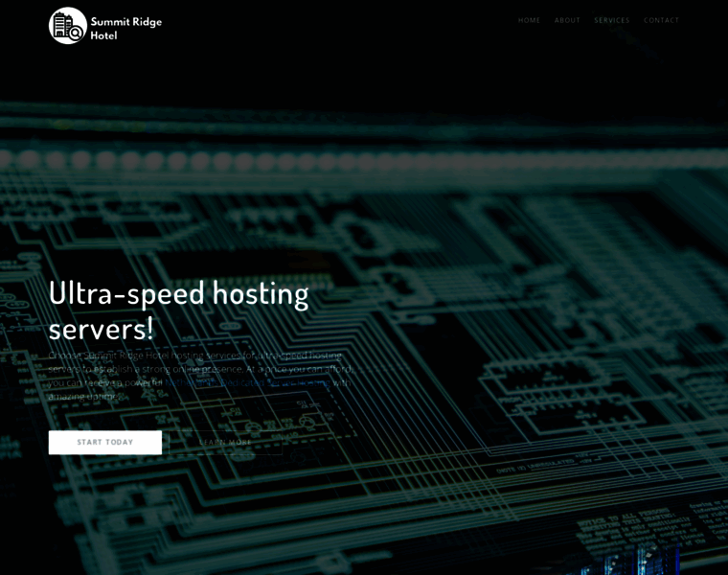The width and height of the screenshot is (728, 575).
Task: Open the SERVICES menu item
Action: tap(612, 20)
